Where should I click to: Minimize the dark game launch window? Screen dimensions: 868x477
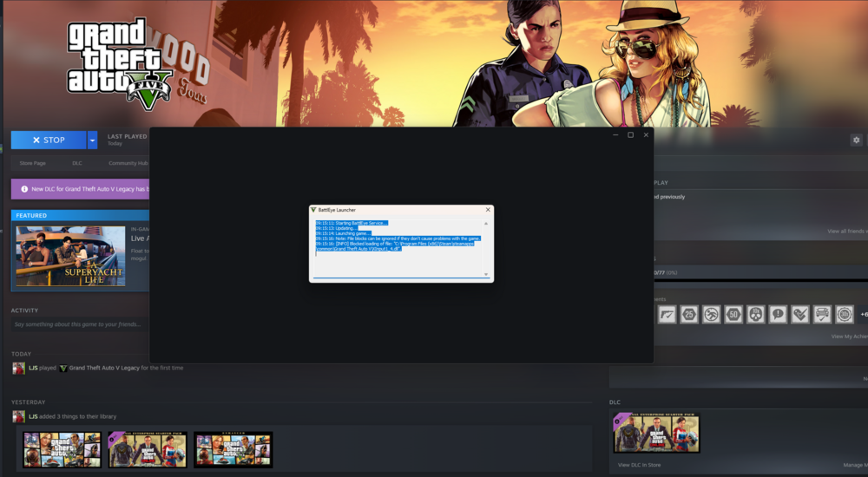[615, 135]
